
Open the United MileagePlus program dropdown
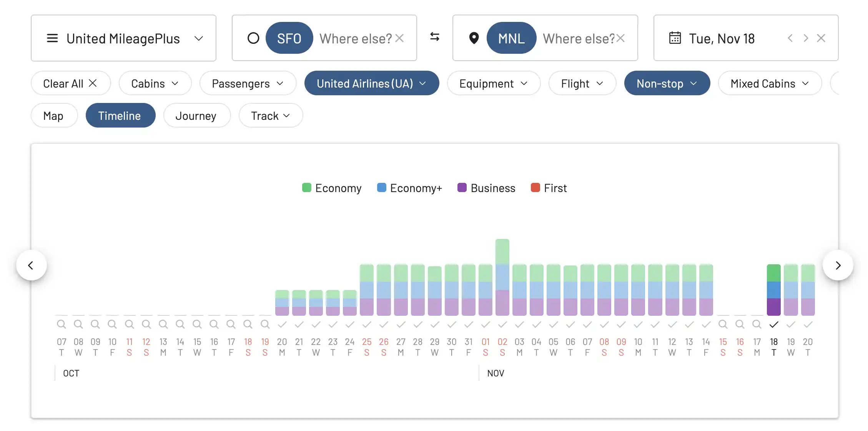click(x=123, y=38)
